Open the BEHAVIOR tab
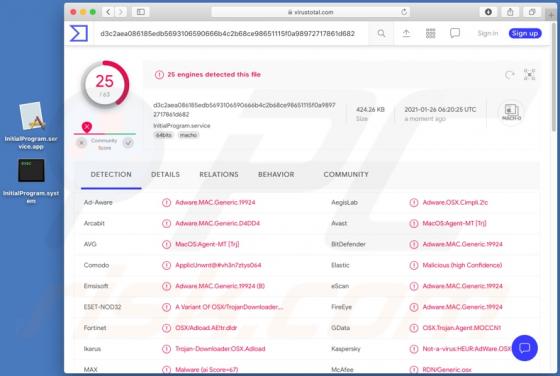Viewport: 560px width, 376px height. tap(276, 174)
